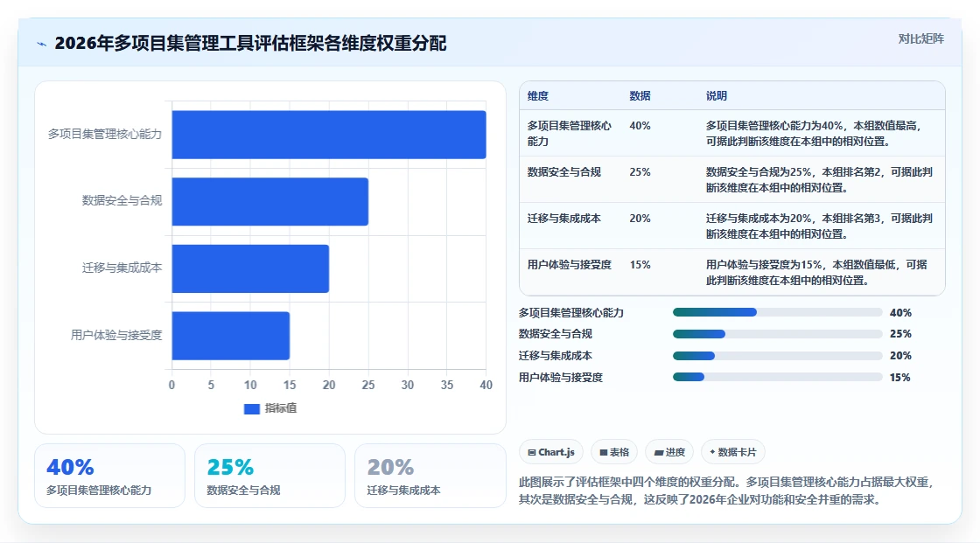Click the description beginning 多项目集管理核心能力为40%

click(x=814, y=133)
